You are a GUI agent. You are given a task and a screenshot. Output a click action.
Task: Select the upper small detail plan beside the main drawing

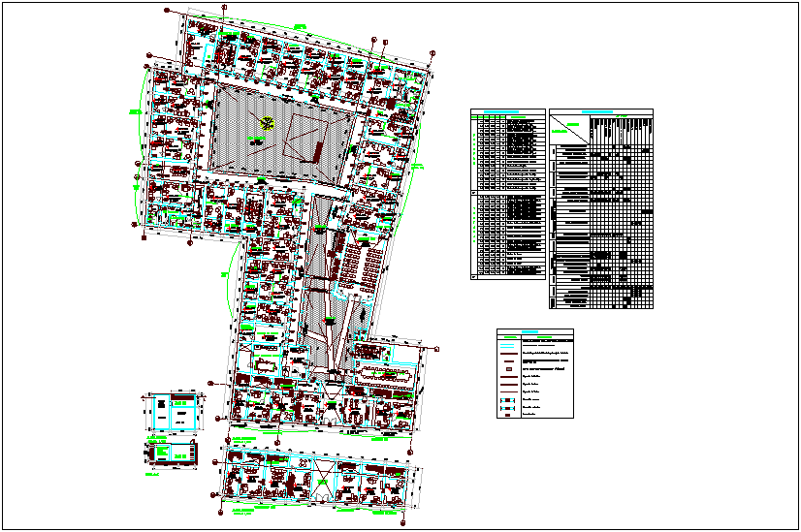[175, 412]
